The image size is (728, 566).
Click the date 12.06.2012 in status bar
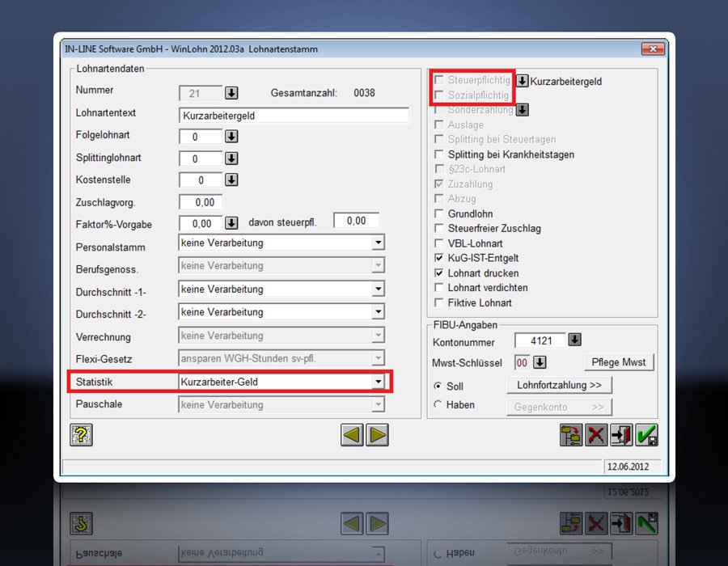[x=628, y=467]
